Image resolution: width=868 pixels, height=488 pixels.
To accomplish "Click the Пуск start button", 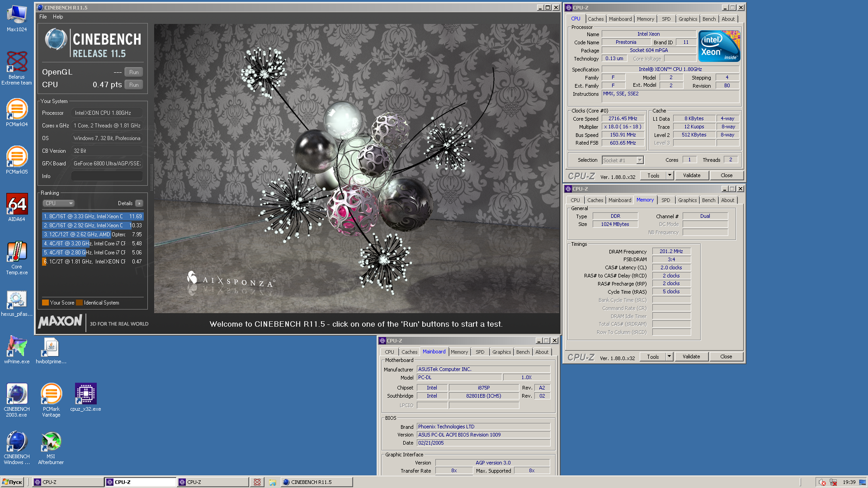I will point(12,482).
